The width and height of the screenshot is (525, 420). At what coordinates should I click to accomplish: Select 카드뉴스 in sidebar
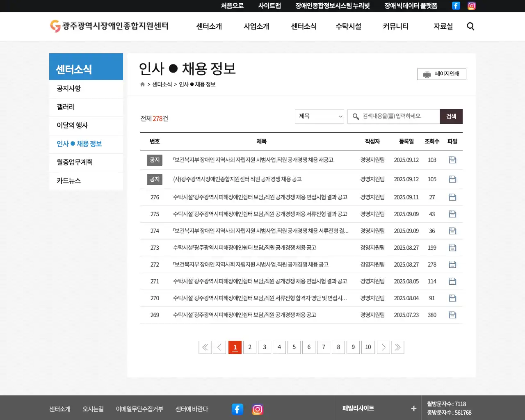86,181
